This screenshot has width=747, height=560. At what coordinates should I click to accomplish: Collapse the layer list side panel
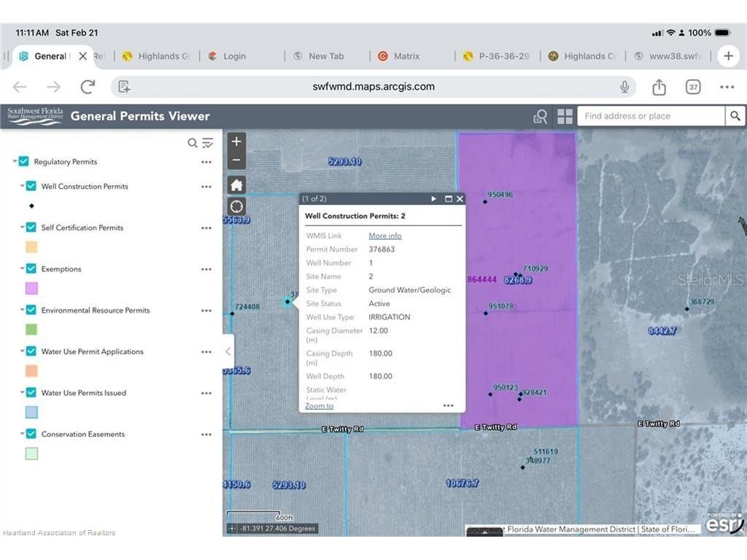(228, 351)
